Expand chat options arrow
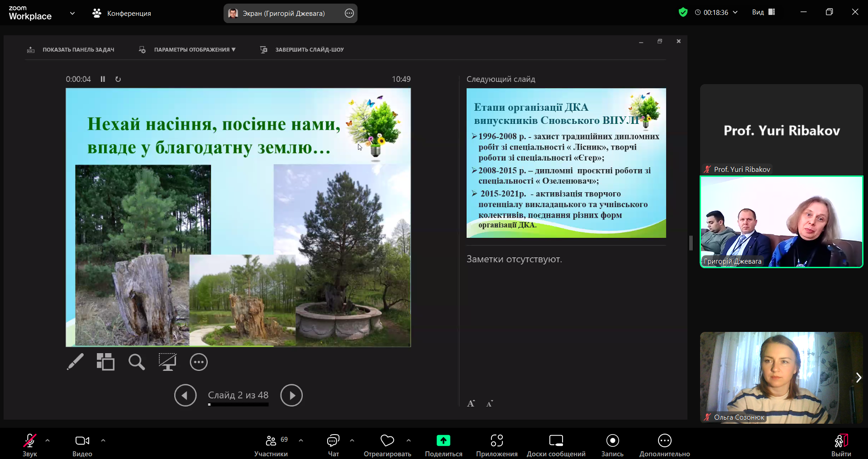 tap(352, 440)
